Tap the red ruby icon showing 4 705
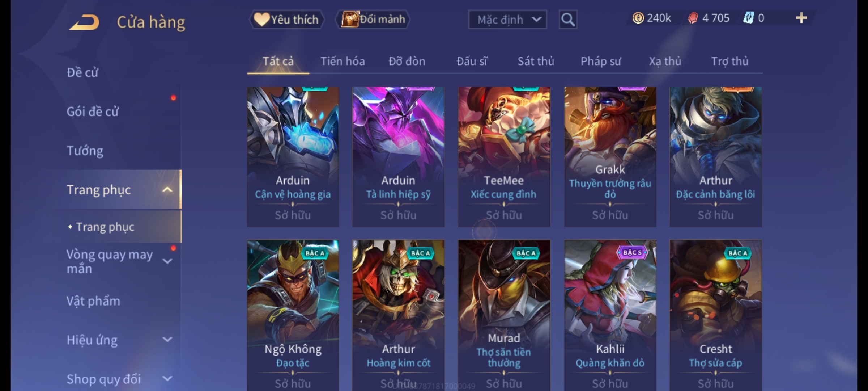 (693, 18)
